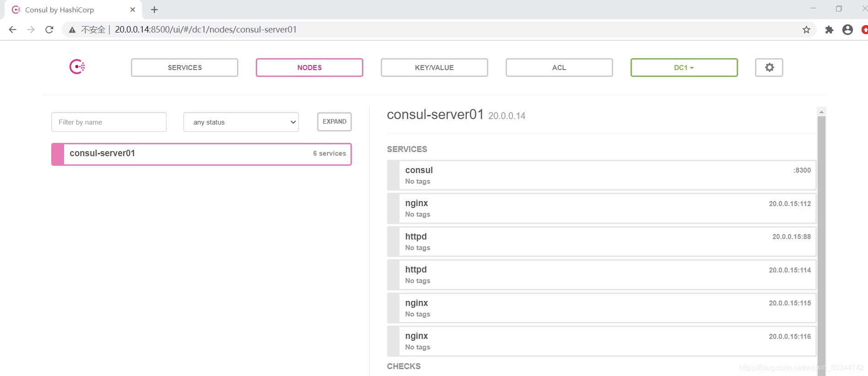
Task: Open the consul service on port 8300
Action: (x=602, y=175)
